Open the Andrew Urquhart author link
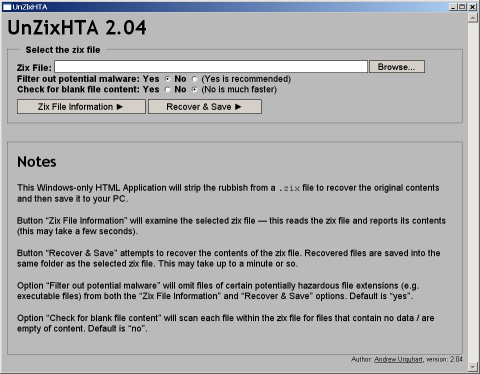Image resolution: width=480 pixels, height=374 pixels. point(398,359)
